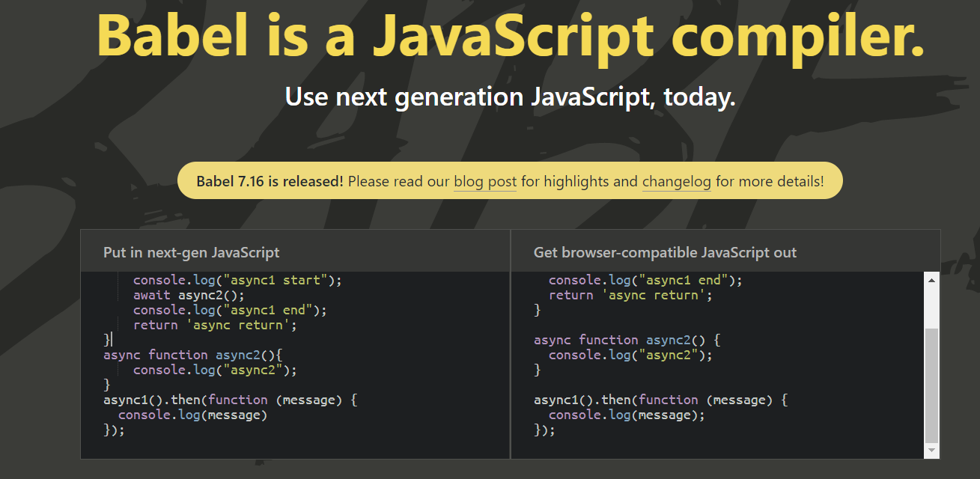The image size is (980, 479).
Task: Click the closing '});' in input editor
Action: 114,430
